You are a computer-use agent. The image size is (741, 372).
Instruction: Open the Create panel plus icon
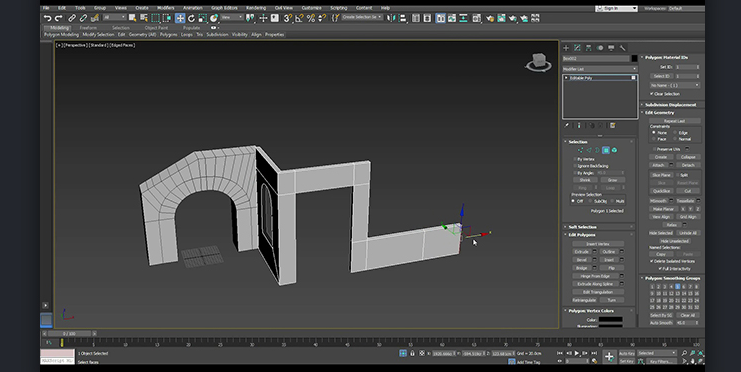[566, 48]
